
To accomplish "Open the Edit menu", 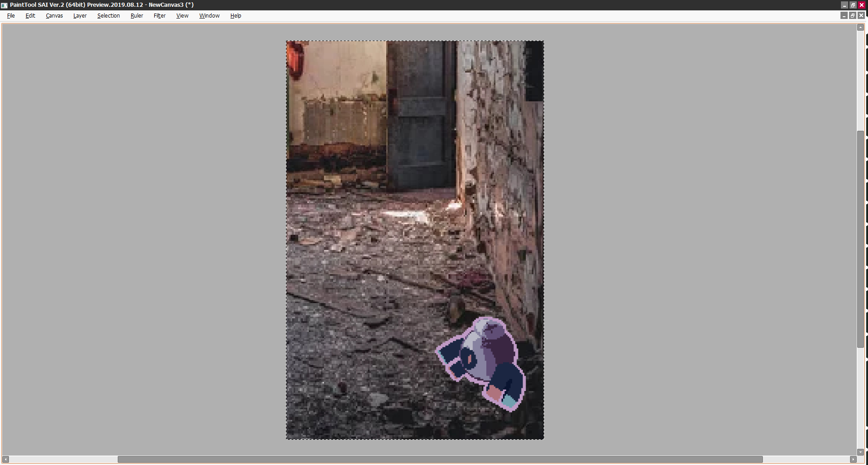I will tap(30, 16).
